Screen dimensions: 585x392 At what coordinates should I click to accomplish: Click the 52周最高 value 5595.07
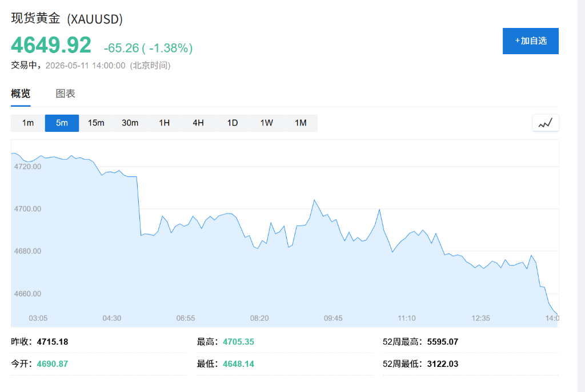tap(443, 342)
